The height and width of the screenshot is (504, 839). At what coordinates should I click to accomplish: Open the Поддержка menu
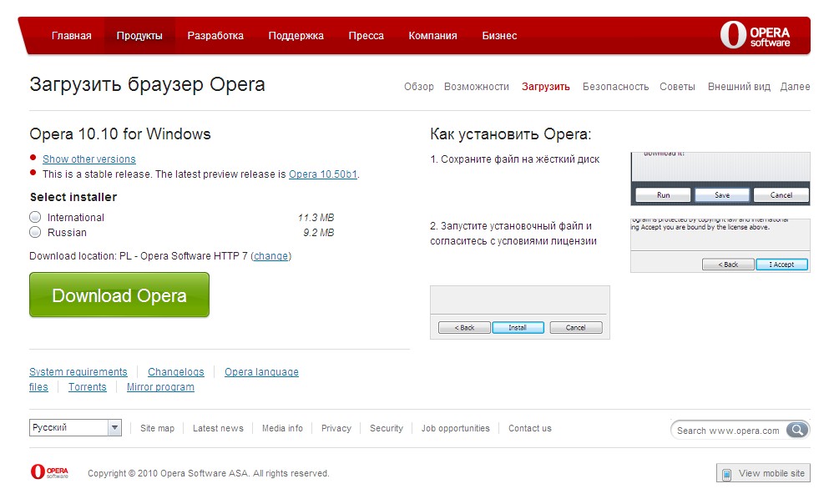pyautogui.click(x=296, y=36)
